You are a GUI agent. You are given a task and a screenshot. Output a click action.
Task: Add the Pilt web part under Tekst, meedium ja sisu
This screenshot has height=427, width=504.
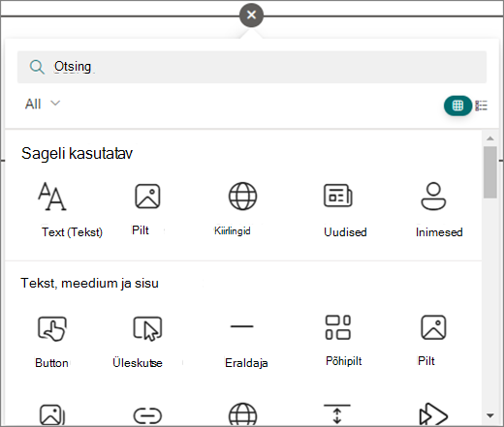pos(433,327)
